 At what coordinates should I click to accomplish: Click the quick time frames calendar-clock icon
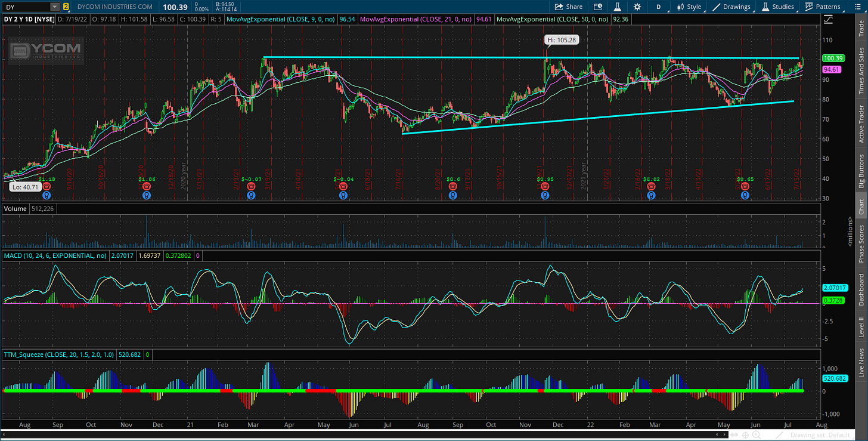[x=598, y=7]
